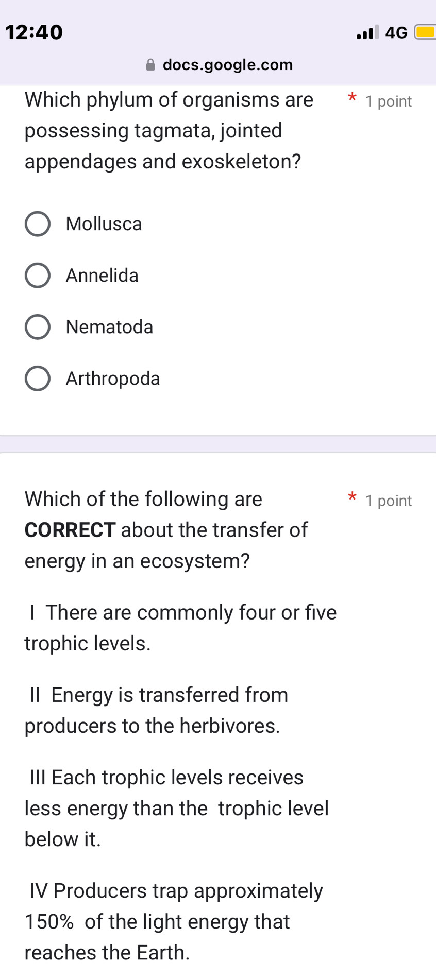Select the Arthropoda answer option
Screen dimensions: 436x980
pyautogui.click(x=37, y=379)
